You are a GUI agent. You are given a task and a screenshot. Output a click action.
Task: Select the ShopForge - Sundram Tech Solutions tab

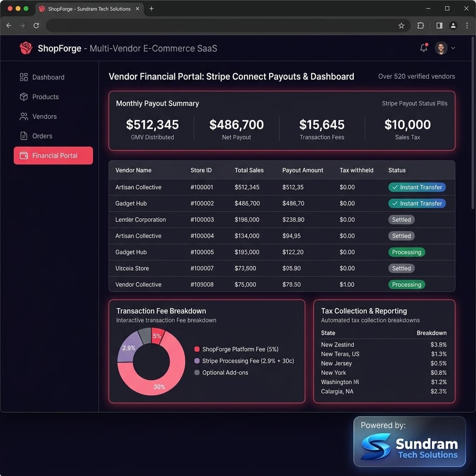(x=89, y=9)
